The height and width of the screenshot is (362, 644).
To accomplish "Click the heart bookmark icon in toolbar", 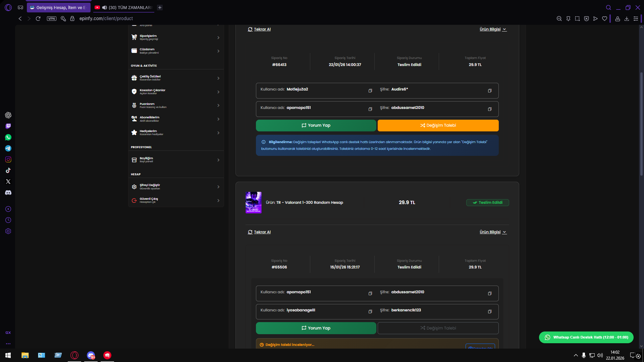I will click(x=604, y=19).
